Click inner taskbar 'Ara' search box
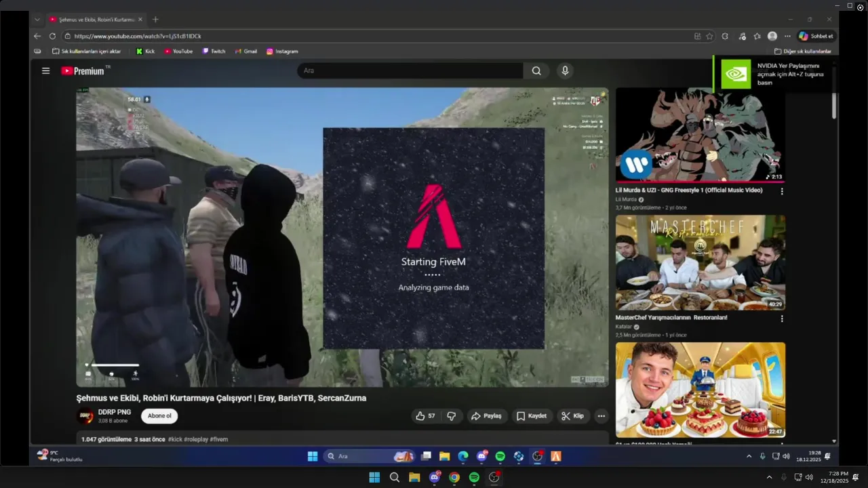The height and width of the screenshot is (488, 868). click(370, 456)
